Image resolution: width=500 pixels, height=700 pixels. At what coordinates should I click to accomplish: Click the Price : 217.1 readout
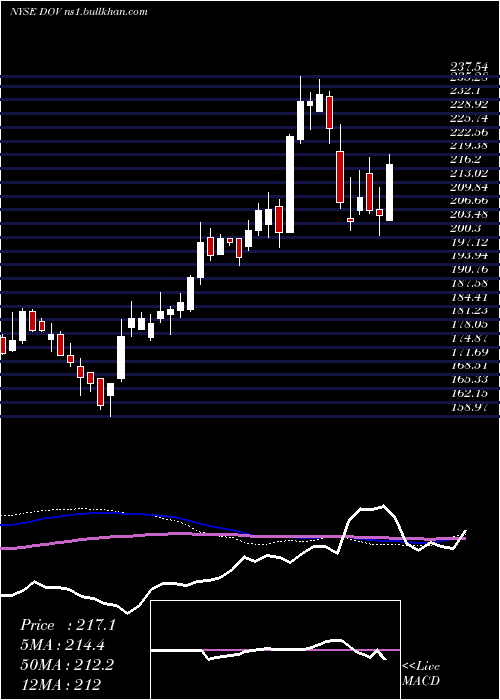(x=68, y=625)
